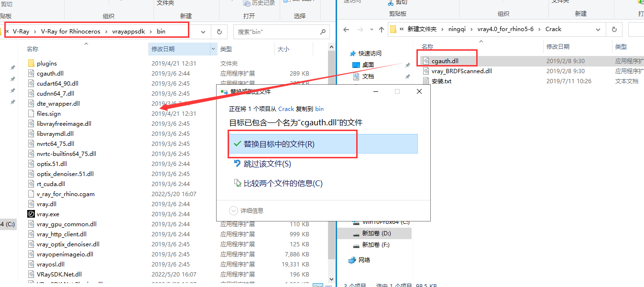This screenshot has height=287, width=644.
Task: Select the 安装.txt text file
Action: tap(441, 81)
